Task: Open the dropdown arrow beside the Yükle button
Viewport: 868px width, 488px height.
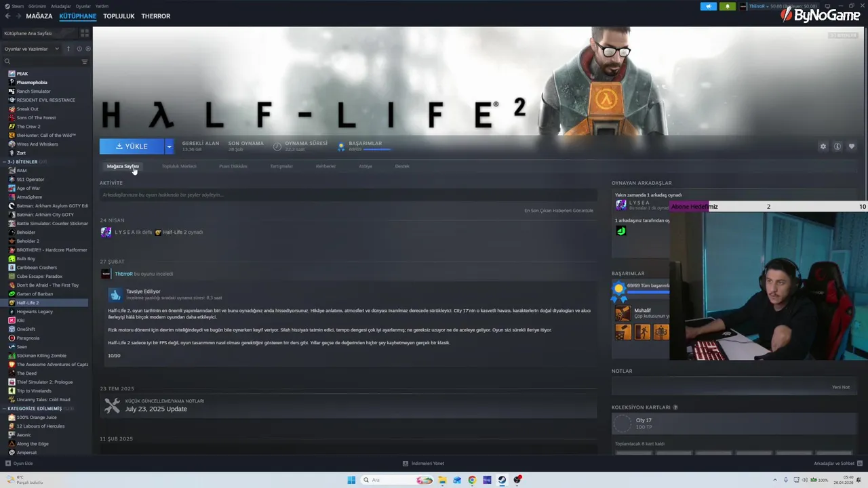Action: [169, 146]
